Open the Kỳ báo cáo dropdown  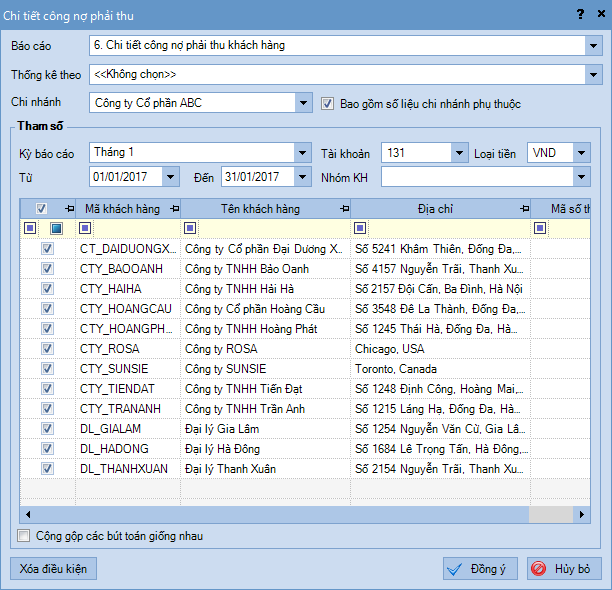click(x=302, y=153)
